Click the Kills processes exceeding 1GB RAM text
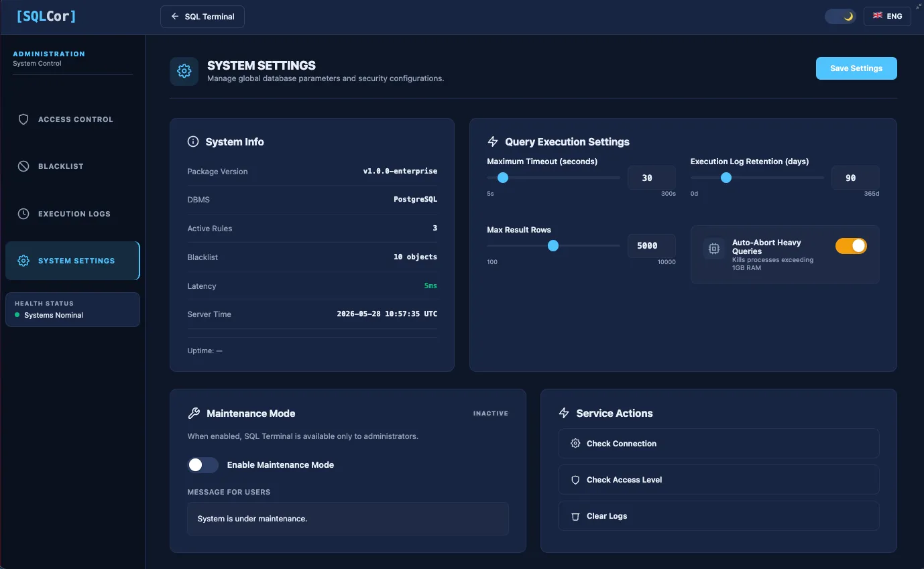This screenshot has height=569, width=924. [x=772, y=263]
